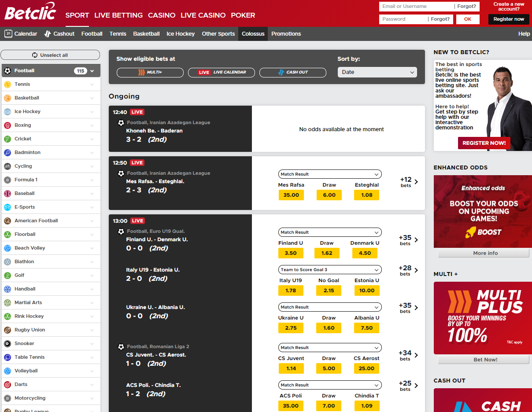Select the Darts icon in sidebar

(7, 384)
